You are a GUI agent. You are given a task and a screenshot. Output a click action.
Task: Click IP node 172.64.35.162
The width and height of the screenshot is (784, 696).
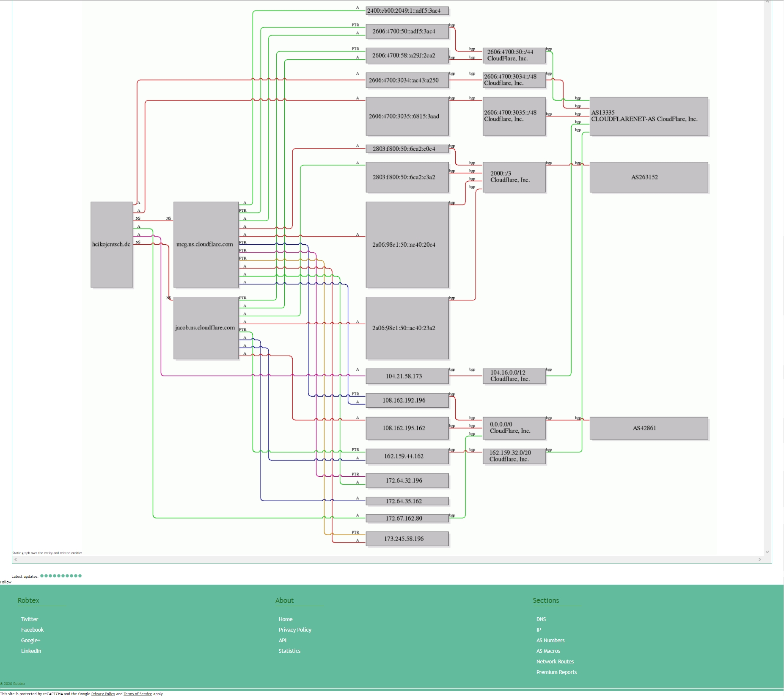pyautogui.click(x=407, y=501)
